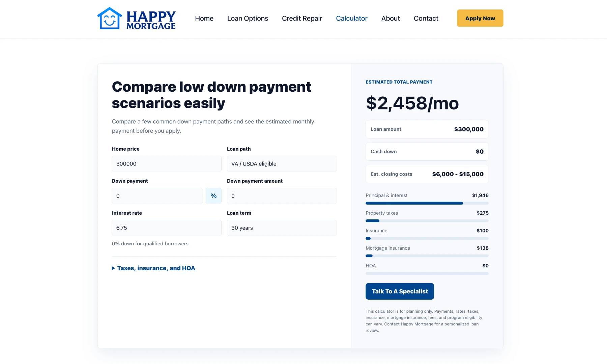Go to the Home menu item
This screenshot has height=364, width=607.
[x=204, y=19]
